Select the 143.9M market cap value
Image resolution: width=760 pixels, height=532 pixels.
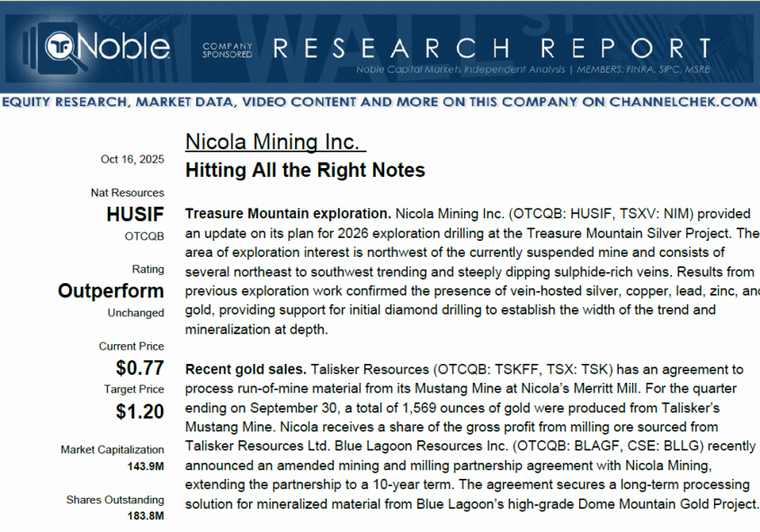coord(145,465)
